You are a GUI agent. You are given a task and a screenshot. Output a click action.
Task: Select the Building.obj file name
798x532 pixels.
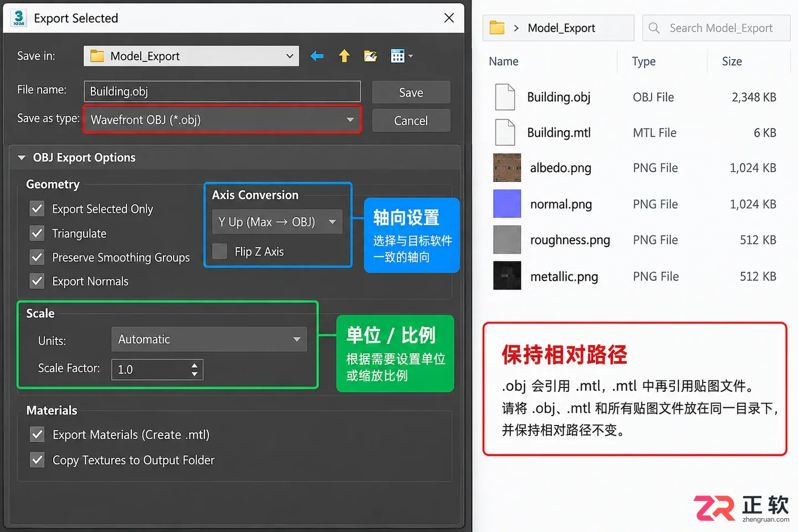pos(559,98)
